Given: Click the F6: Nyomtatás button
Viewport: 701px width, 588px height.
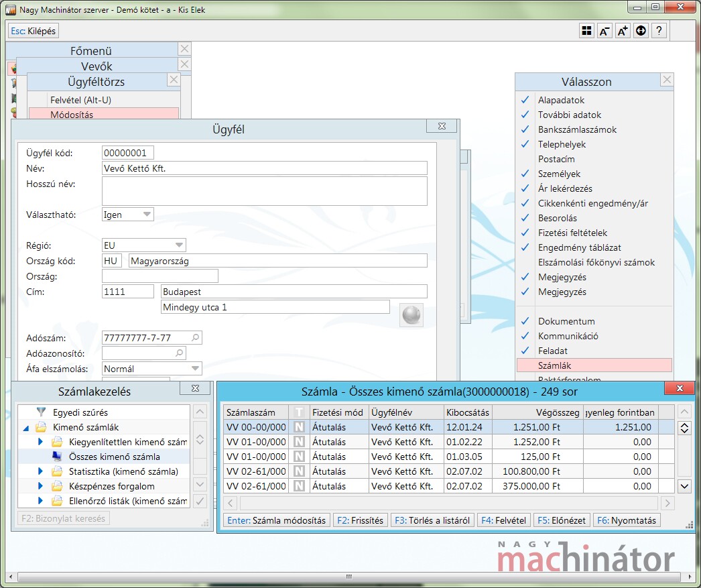Looking at the screenshot, I should point(627,520).
